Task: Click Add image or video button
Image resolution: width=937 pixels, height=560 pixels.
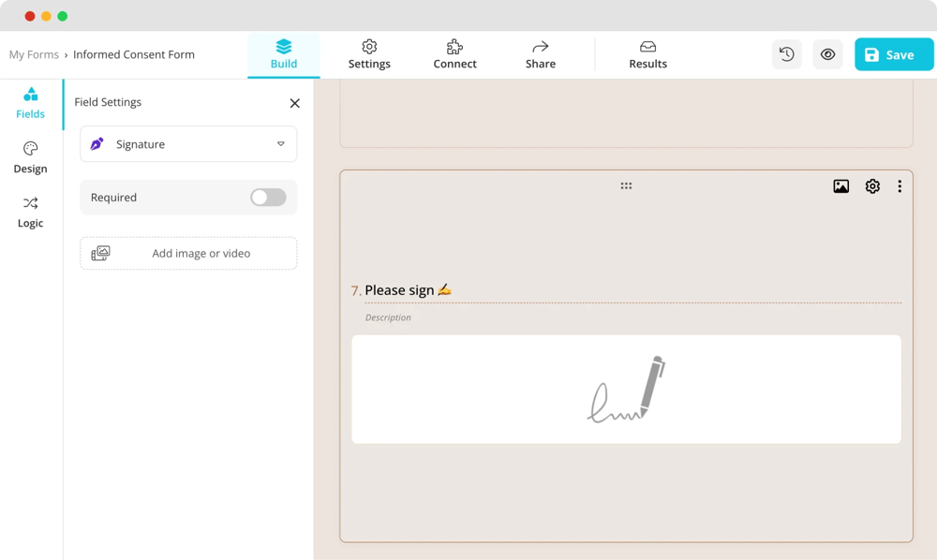Action: (188, 254)
